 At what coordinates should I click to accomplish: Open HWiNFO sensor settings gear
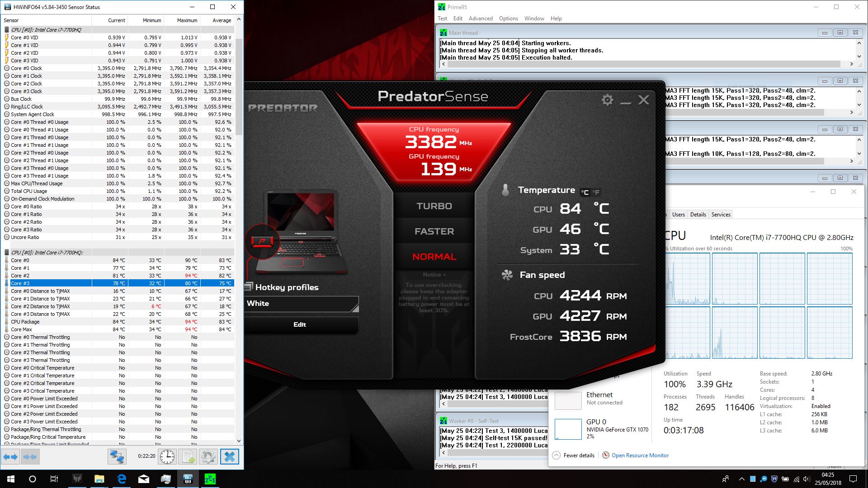(x=208, y=457)
